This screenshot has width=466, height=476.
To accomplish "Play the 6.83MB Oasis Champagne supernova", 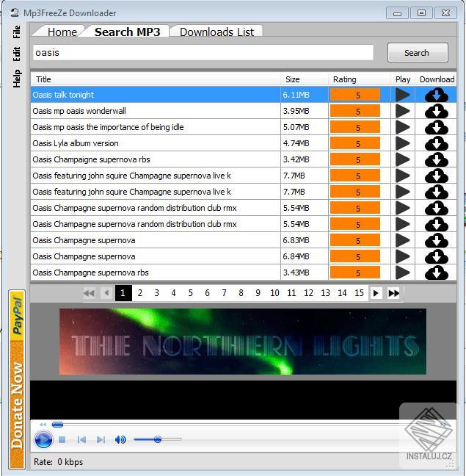I will pos(403,240).
